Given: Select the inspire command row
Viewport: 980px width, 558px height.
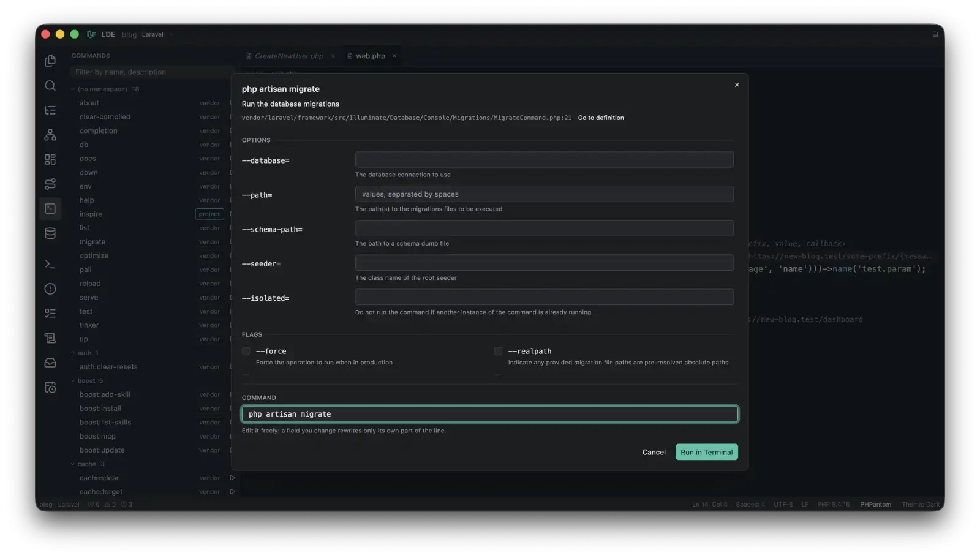Looking at the screenshot, I should point(150,214).
